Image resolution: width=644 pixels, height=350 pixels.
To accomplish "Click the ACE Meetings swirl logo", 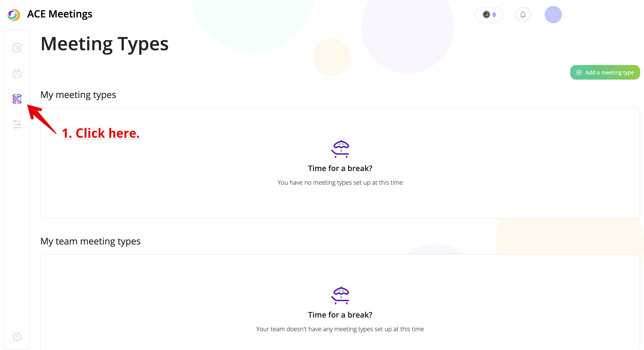I will 13,15.
